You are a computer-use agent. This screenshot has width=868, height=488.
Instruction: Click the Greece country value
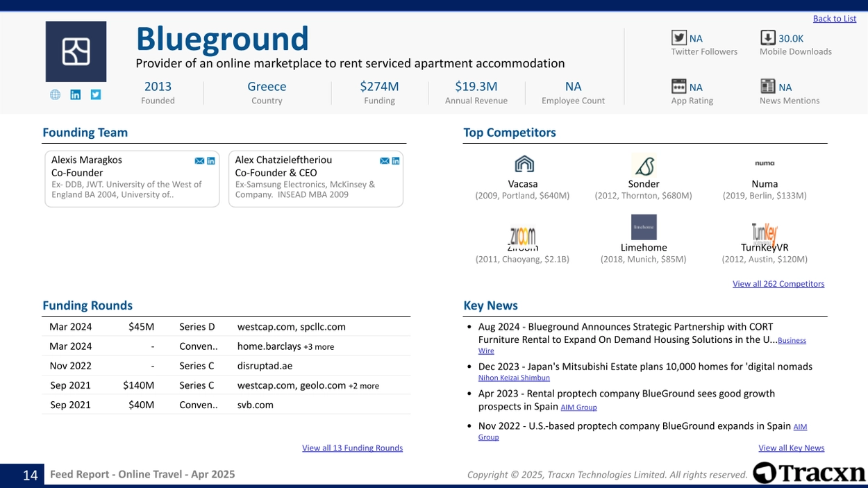coord(267,87)
